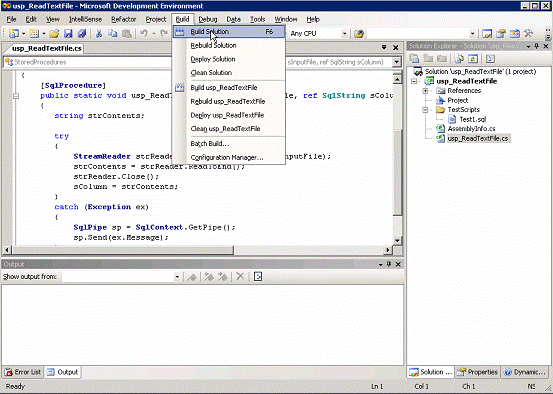Open the Show output from dropdown
The width and height of the screenshot is (553, 394).
pyautogui.click(x=177, y=277)
